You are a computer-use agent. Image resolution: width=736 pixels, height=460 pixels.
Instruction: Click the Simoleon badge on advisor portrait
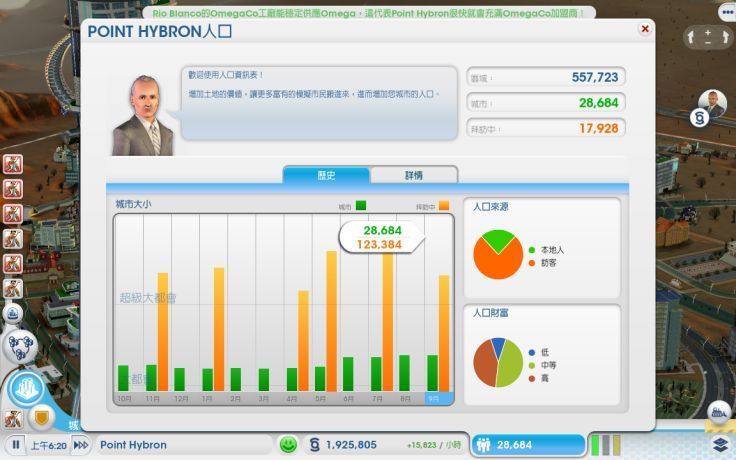click(699, 117)
